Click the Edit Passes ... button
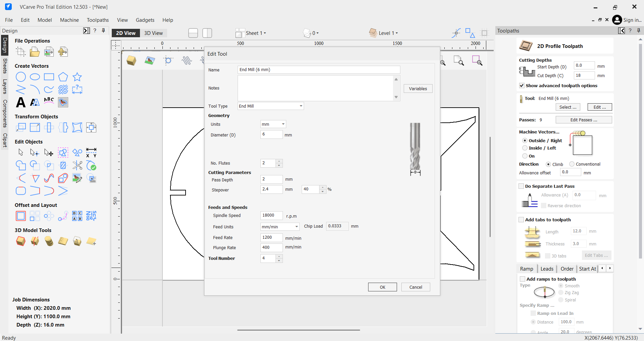Image resolution: width=644 pixels, height=341 pixels. (584, 120)
